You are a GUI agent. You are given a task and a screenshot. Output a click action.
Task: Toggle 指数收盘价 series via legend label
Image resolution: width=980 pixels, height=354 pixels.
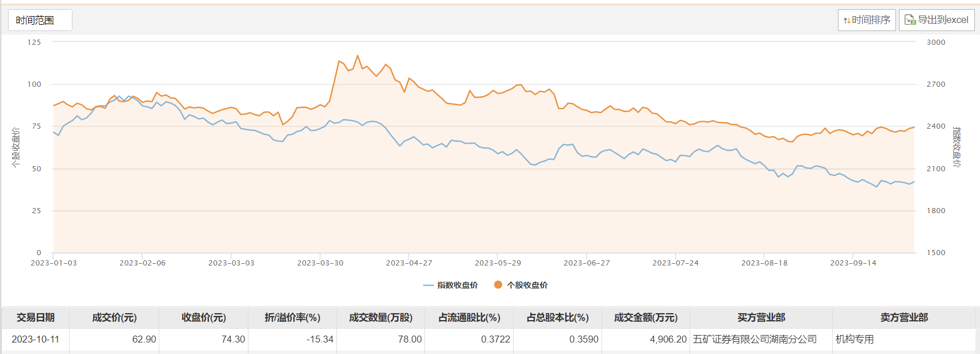(x=457, y=285)
